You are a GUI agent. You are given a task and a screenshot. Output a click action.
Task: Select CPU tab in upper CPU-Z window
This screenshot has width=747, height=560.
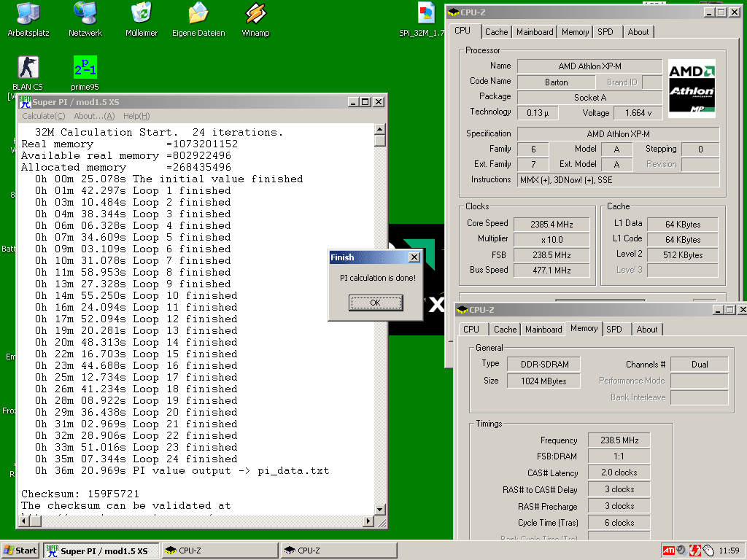tap(462, 31)
